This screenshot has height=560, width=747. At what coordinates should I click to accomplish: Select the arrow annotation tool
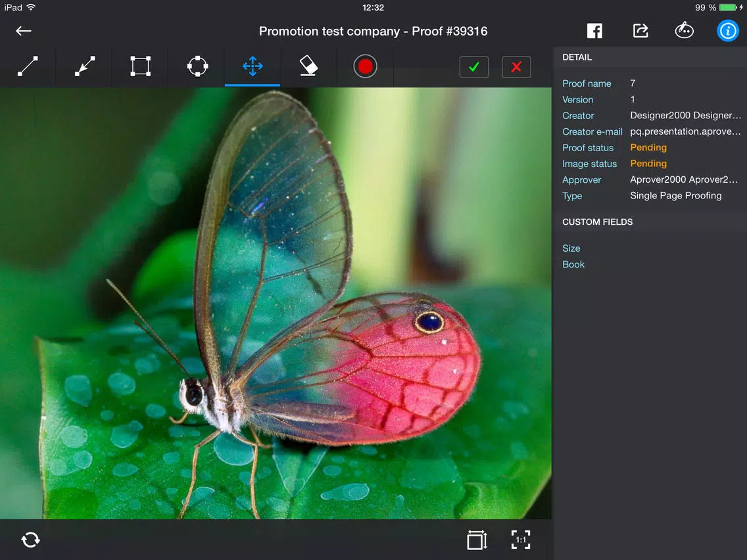tap(85, 66)
